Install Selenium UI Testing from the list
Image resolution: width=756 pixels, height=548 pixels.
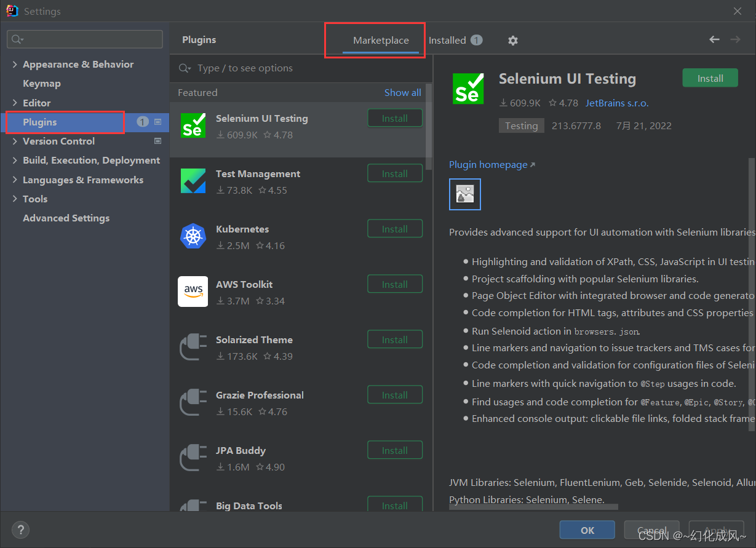[x=395, y=118]
